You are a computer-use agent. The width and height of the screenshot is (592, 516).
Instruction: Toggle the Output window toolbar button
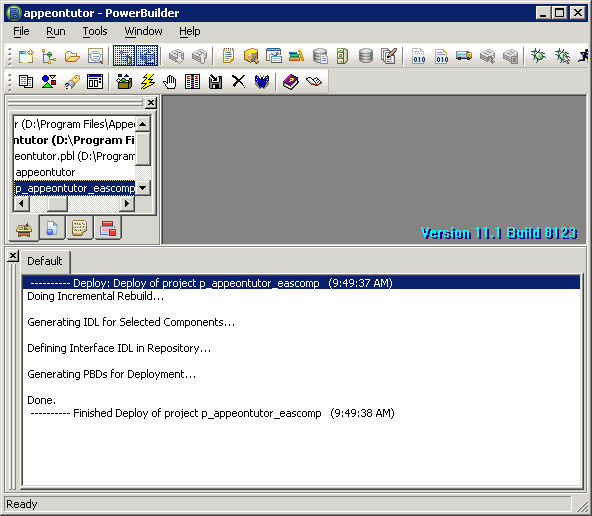pyautogui.click(x=147, y=56)
